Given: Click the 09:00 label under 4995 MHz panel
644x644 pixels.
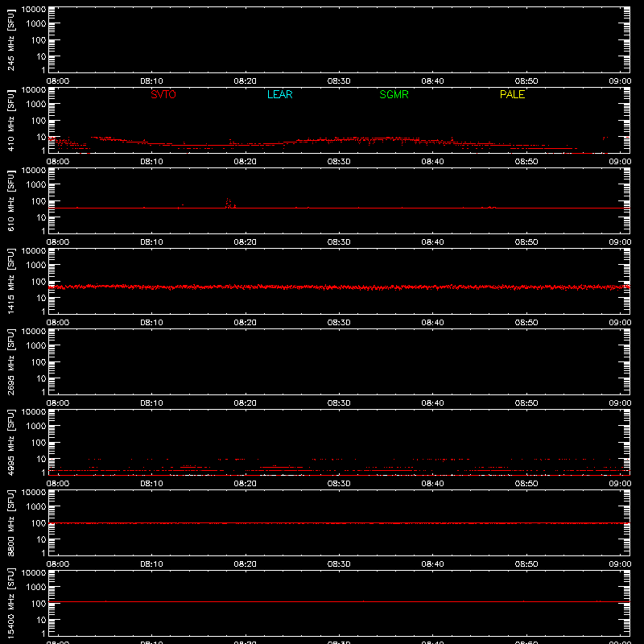Looking at the screenshot, I should tap(620, 484).
